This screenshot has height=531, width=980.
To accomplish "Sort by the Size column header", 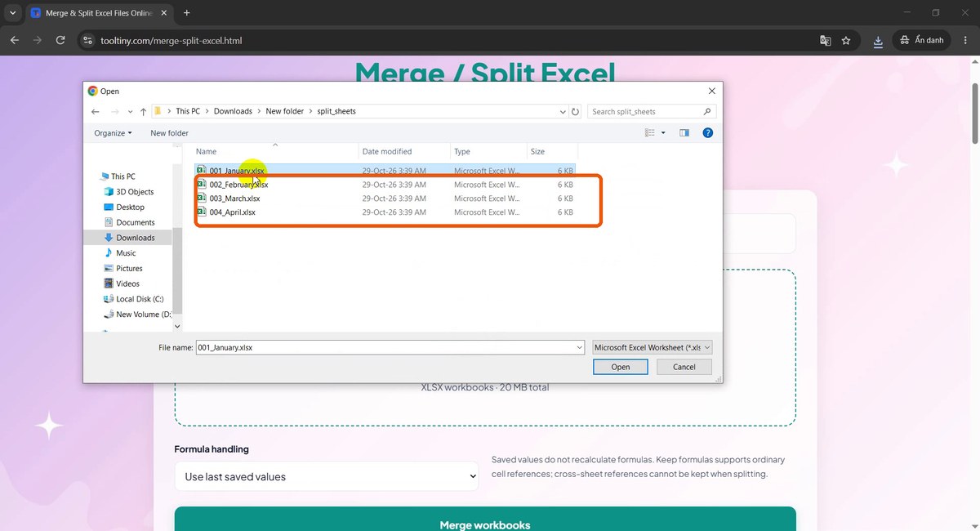I will (x=552, y=151).
